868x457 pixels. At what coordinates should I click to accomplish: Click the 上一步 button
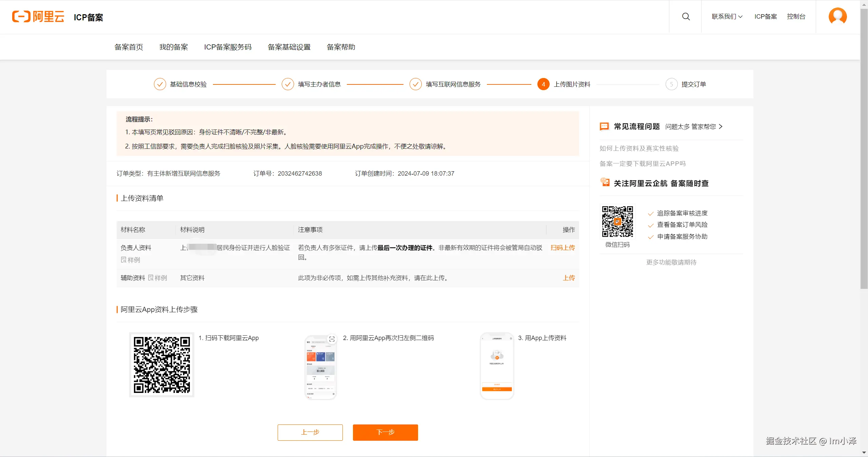pos(310,432)
